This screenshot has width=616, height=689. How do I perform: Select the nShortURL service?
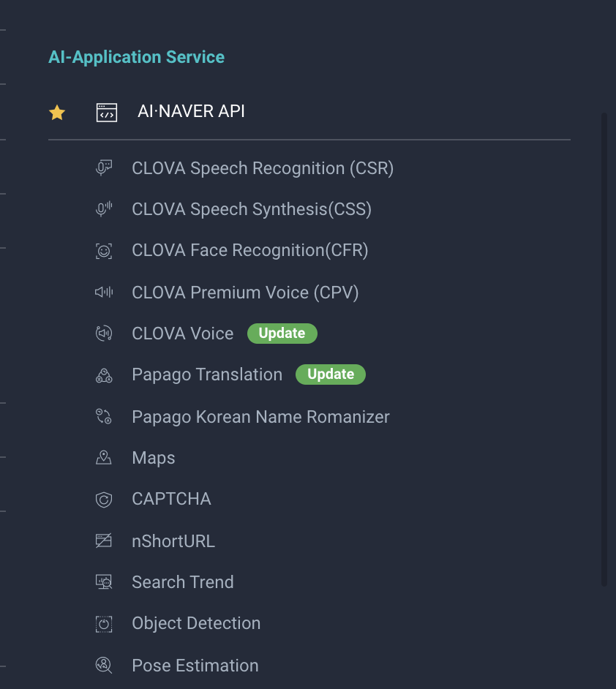pos(173,541)
